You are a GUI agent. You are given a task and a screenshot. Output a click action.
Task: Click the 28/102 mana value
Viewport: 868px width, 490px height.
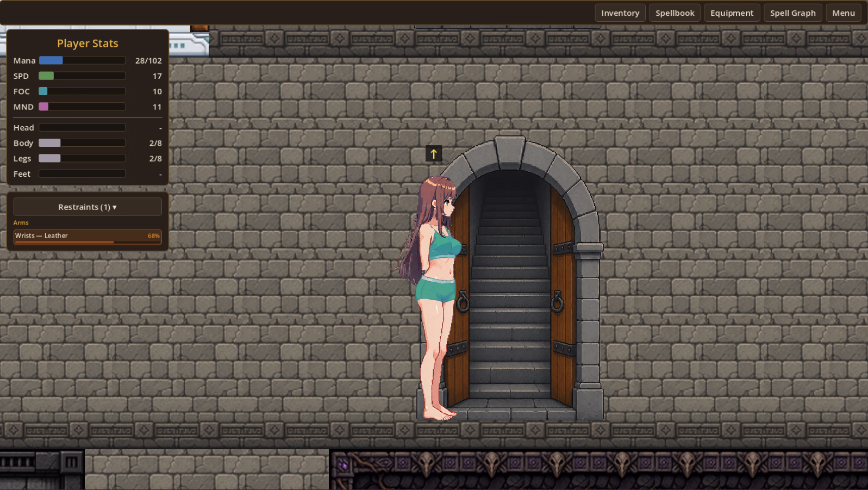pos(148,61)
